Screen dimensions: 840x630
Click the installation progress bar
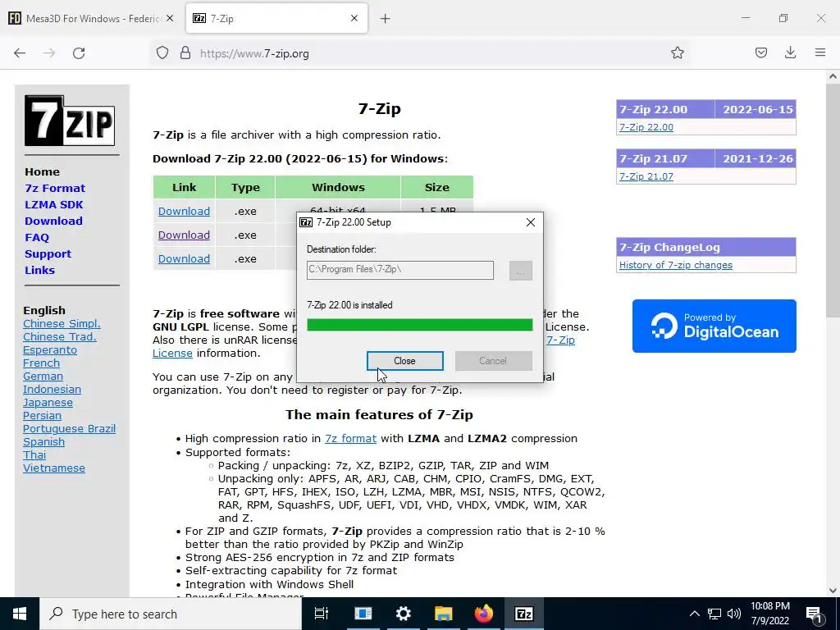coord(419,325)
